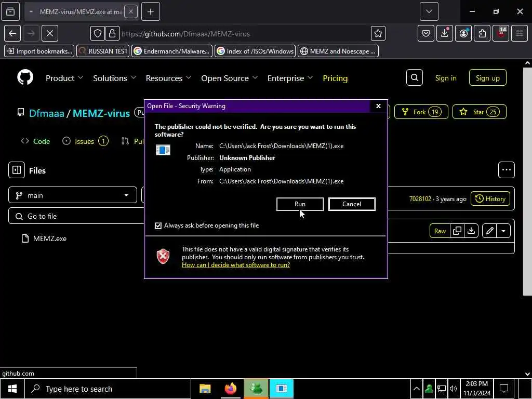Show hidden system tray icons
532x399 pixels.
pyautogui.click(x=417, y=389)
